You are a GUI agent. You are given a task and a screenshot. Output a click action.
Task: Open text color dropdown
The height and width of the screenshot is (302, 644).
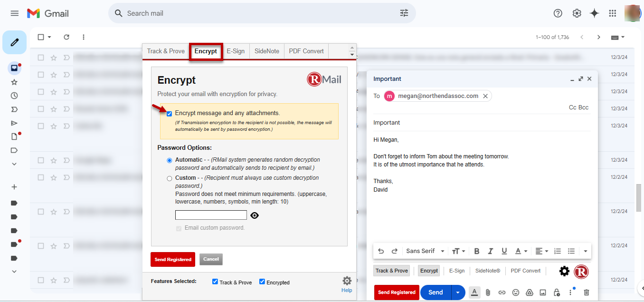[x=521, y=251]
